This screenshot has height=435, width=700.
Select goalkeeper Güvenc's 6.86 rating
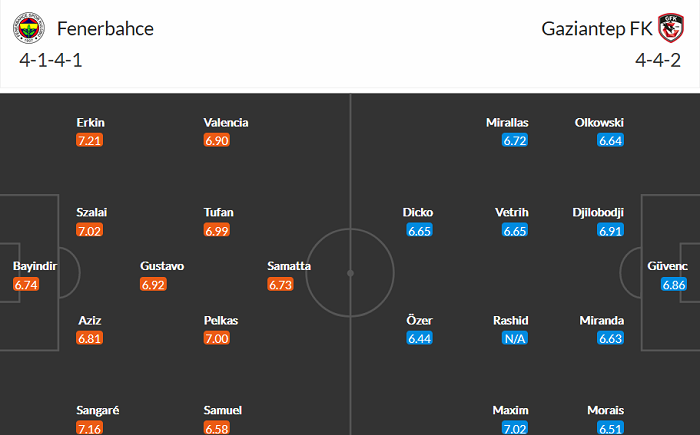point(675,285)
